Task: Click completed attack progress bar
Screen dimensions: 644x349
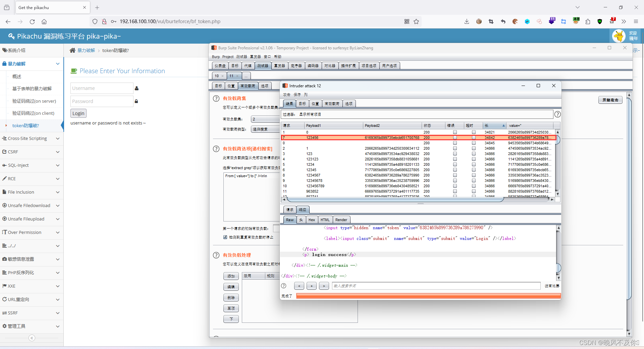Action: tap(428, 296)
